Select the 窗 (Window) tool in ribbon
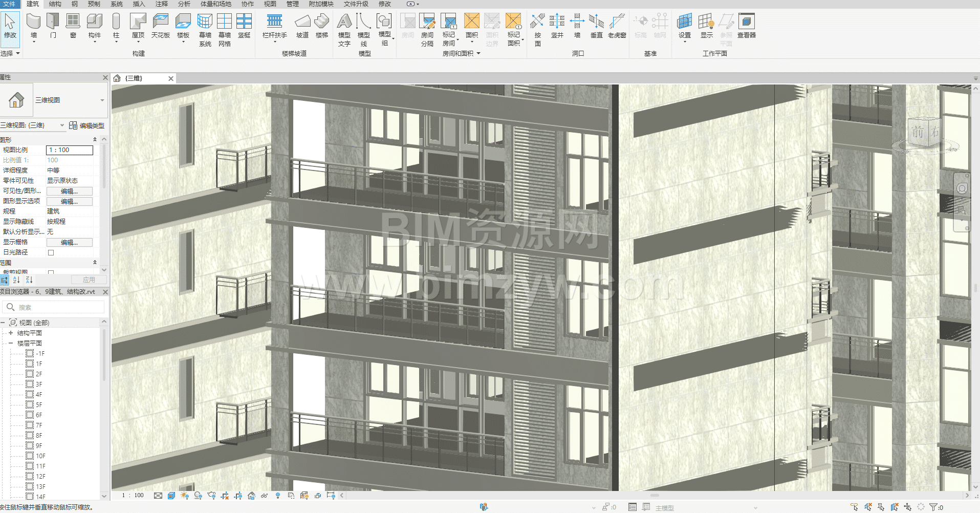Screen dimensions: 980x513 pos(73,26)
